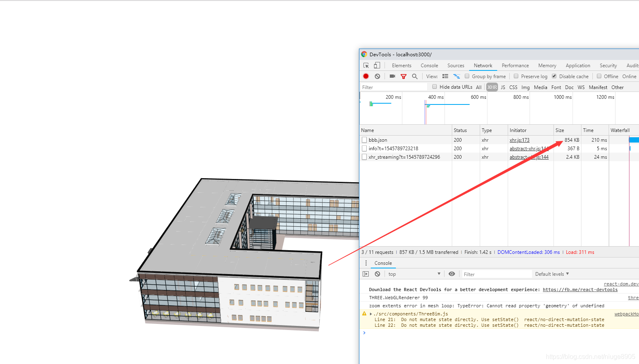
Task: Open the Sources tab
Action: (456, 66)
